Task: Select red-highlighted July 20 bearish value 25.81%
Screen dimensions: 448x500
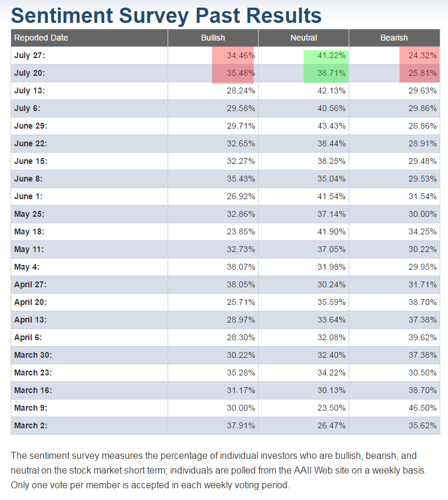Action: (x=422, y=73)
